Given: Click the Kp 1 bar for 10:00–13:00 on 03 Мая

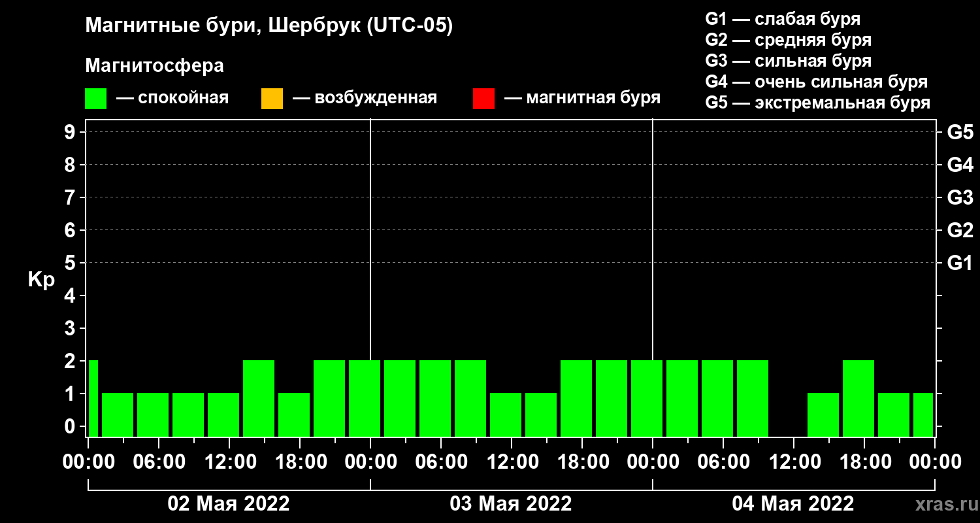Looking at the screenshot, I should (x=506, y=414).
